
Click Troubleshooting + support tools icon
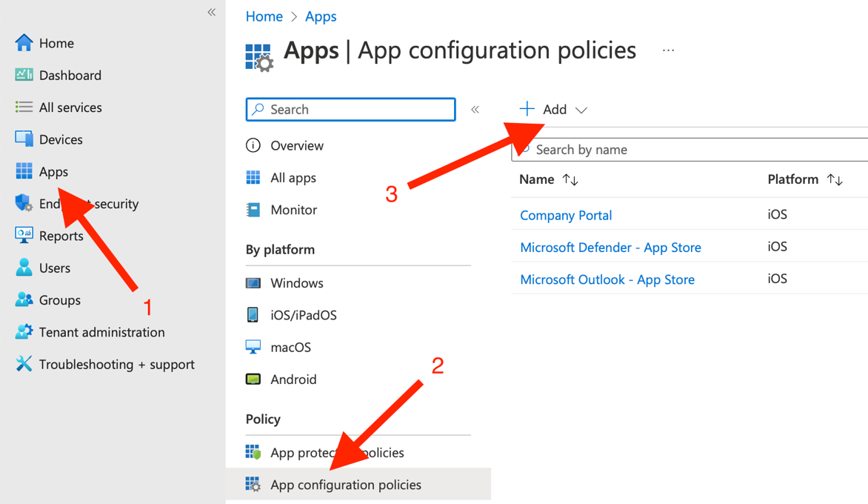24,364
